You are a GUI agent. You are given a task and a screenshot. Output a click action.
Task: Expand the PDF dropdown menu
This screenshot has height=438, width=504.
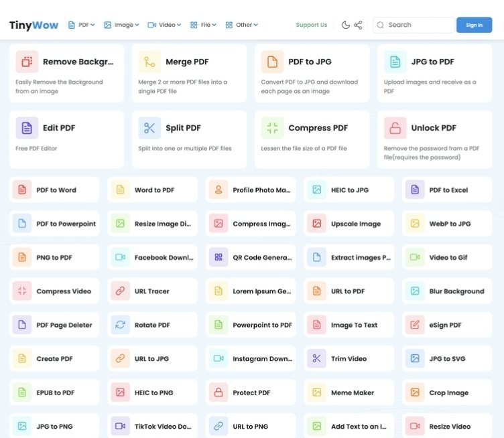(x=82, y=25)
